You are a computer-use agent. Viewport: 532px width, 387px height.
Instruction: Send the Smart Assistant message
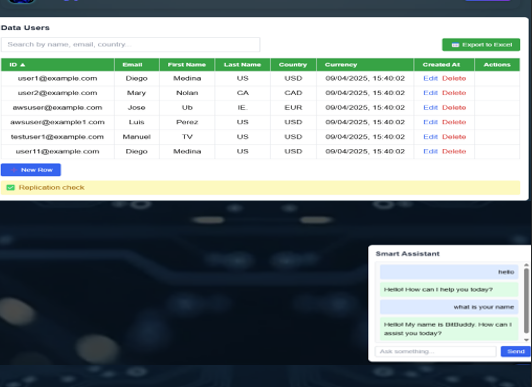click(x=515, y=351)
